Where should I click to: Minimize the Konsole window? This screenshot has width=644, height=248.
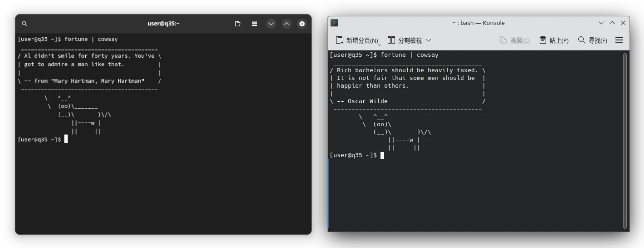coord(601,23)
